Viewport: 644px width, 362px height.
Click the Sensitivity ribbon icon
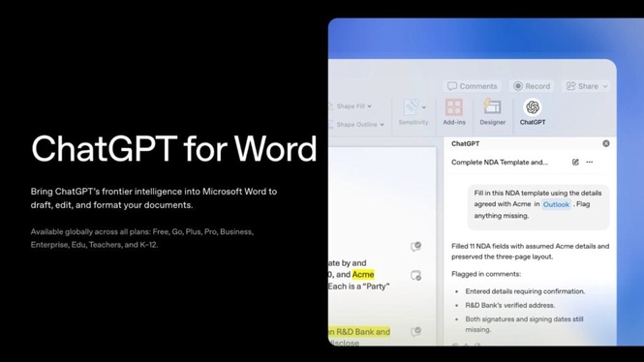pos(412,106)
